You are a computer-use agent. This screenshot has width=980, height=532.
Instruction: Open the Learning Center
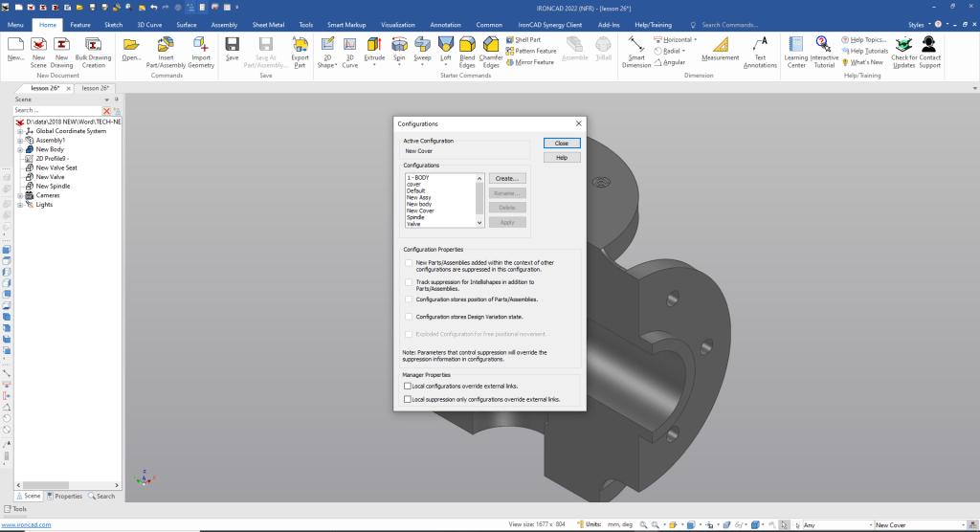click(x=796, y=44)
